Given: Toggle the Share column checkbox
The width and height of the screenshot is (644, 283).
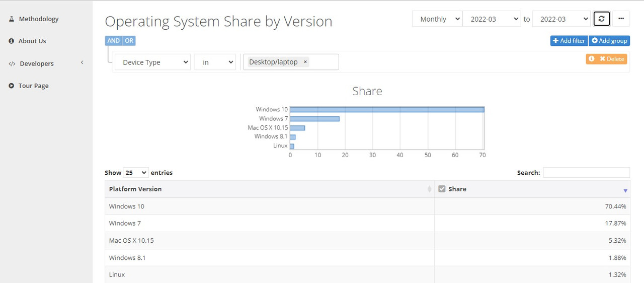Looking at the screenshot, I should point(442,189).
